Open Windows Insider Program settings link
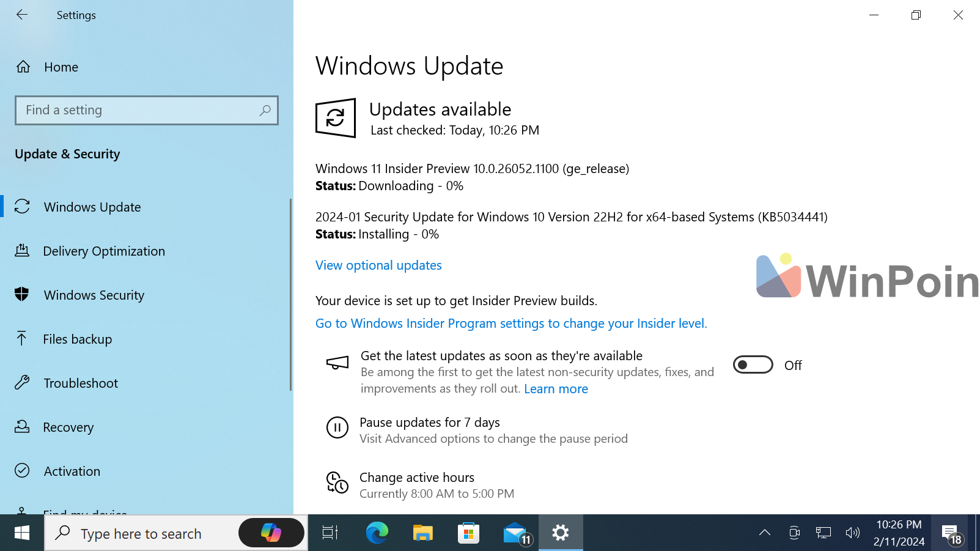Viewport: 980px width, 551px height. point(510,324)
